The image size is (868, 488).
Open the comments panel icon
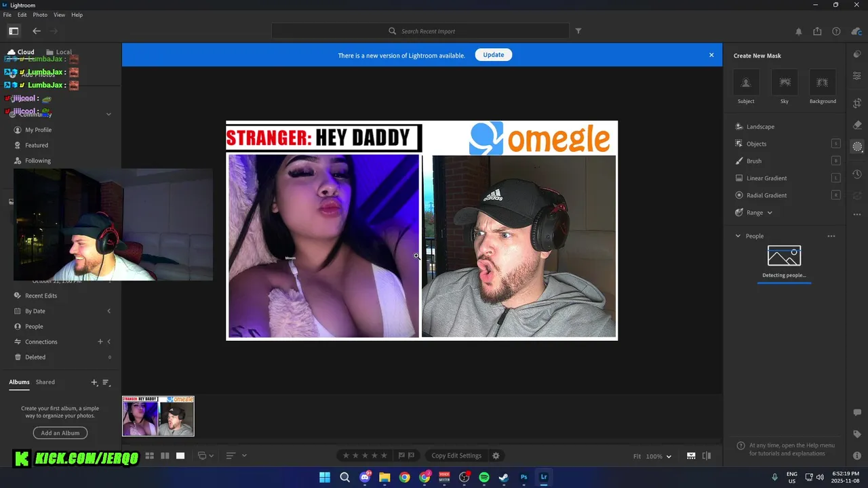(x=857, y=412)
